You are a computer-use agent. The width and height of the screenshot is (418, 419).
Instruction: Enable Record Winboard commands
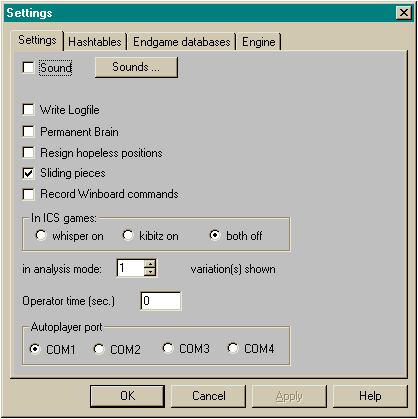[28, 194]
